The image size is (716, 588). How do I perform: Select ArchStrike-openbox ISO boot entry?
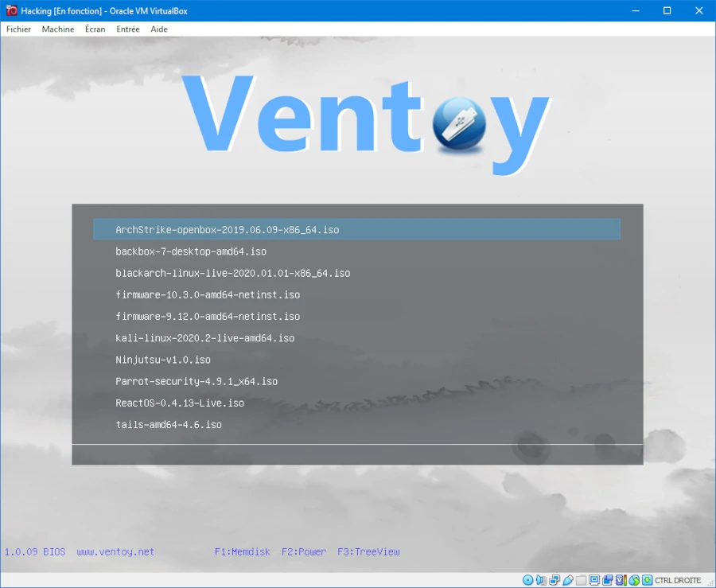click(x=228, y=230)
